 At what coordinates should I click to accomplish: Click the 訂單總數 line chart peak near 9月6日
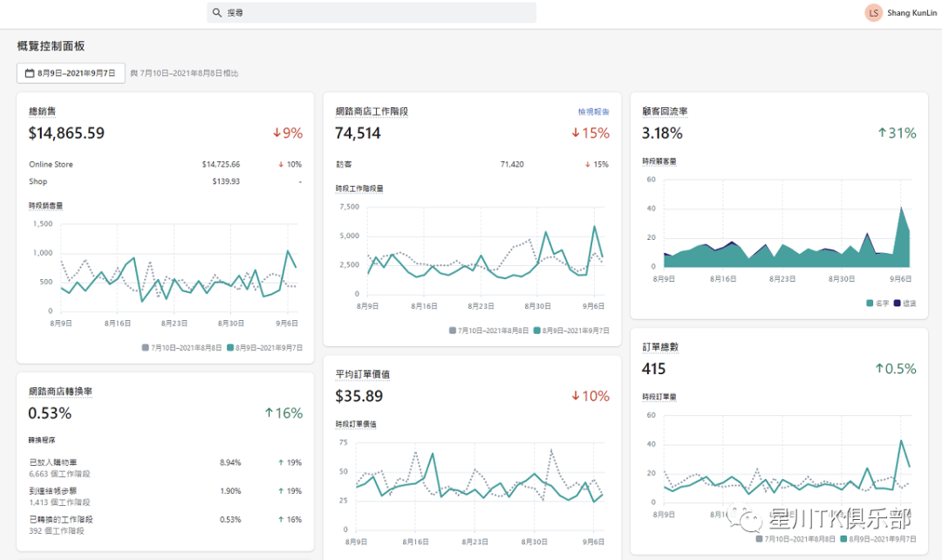[901, 441]
